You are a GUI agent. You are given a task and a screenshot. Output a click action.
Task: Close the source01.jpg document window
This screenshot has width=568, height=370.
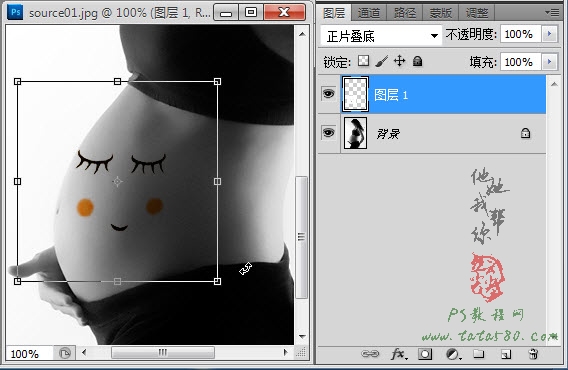(x=285, y=13)
